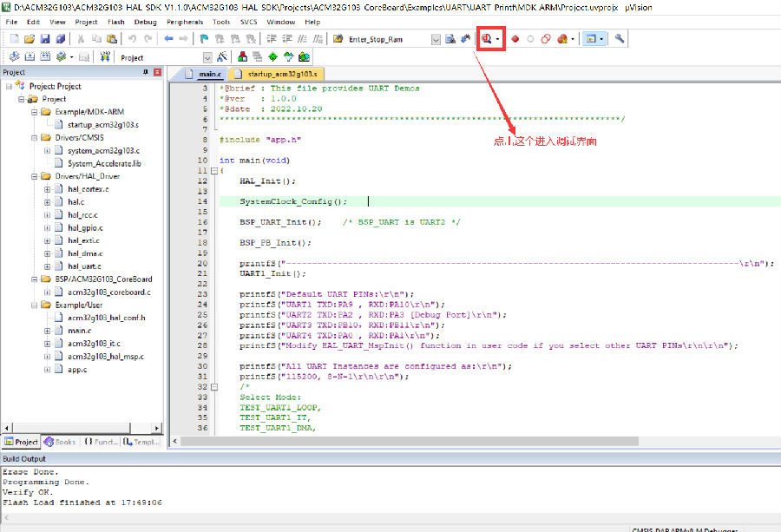Click the Insert Bookmark flag icon
Viewport: 781px width, 532px height.
(x=204, y=39)
